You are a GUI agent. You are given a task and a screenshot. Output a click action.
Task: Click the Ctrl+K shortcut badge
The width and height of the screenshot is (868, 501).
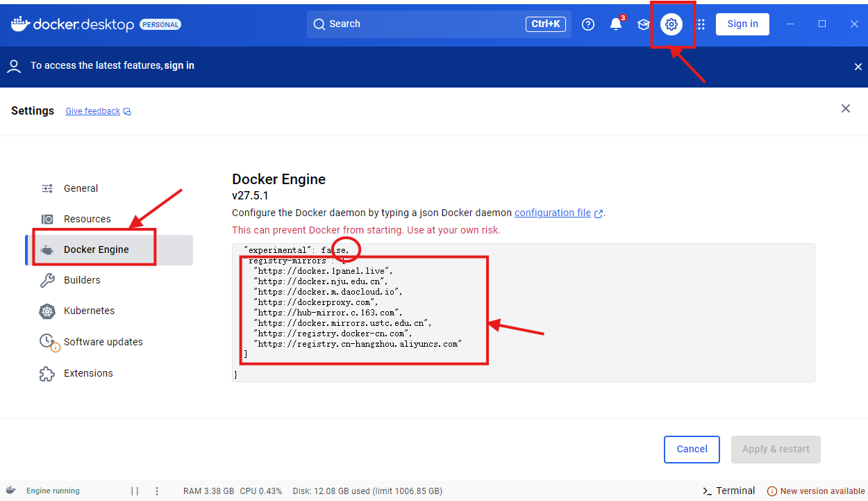click(546, 24)
